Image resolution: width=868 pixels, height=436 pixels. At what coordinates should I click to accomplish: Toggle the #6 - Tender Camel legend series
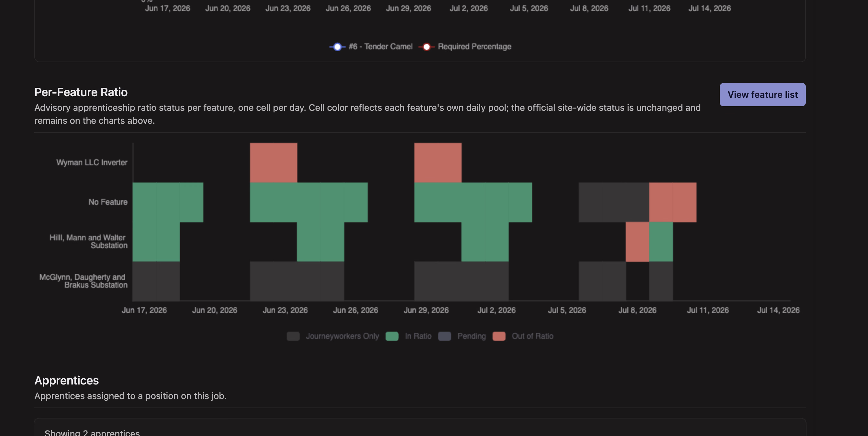[x=371, y=47]
